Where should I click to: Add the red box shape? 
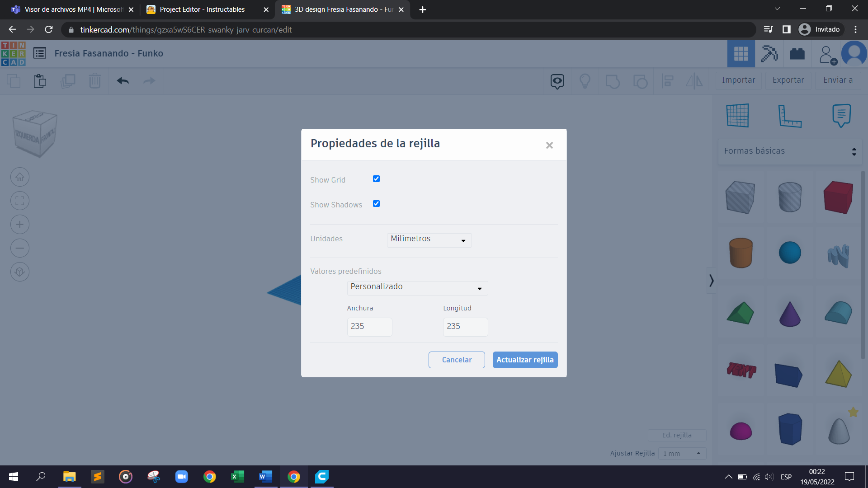tap(838, 197)
